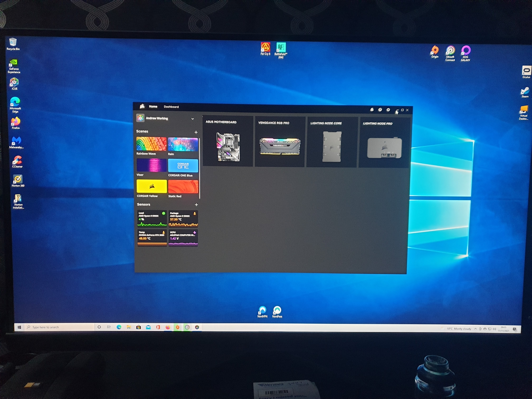
Task: Click the Steam desktop icon
Action: coord(525,92)
